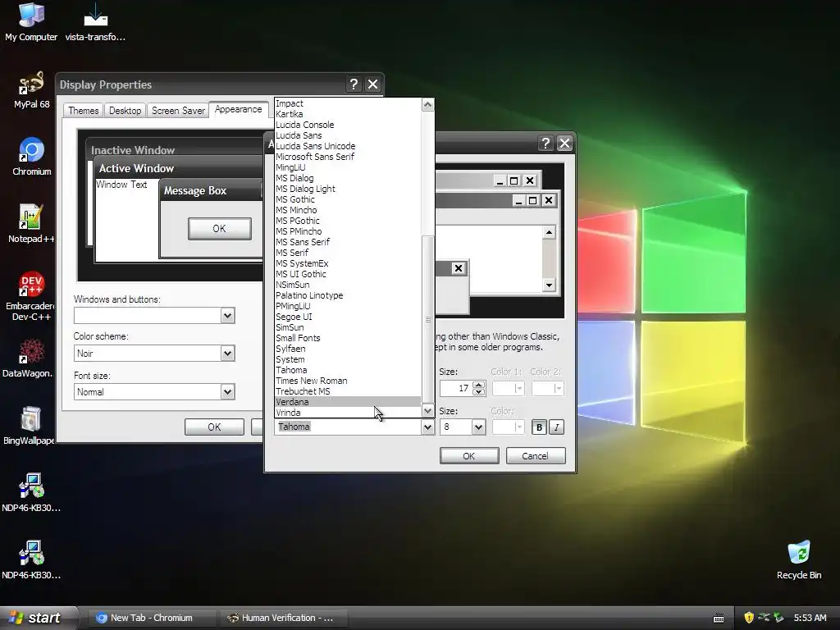Switch to the Appearance tab

[239, 109]
